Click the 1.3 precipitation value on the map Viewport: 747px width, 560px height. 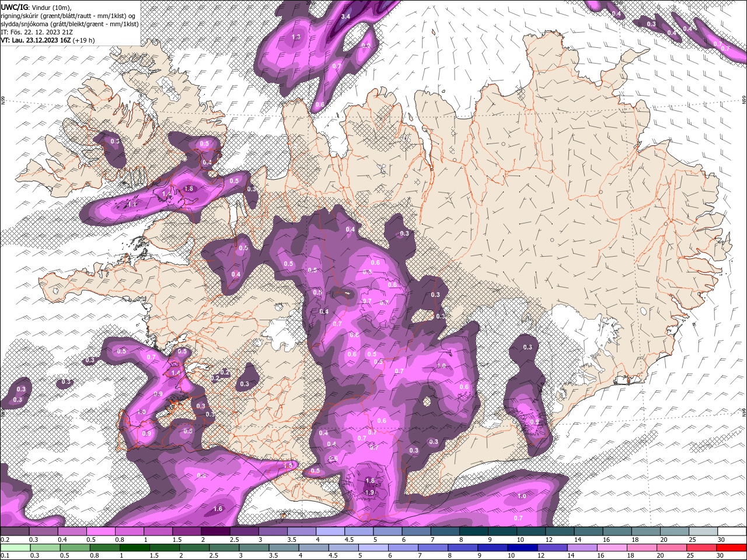(x=296, y=37)
